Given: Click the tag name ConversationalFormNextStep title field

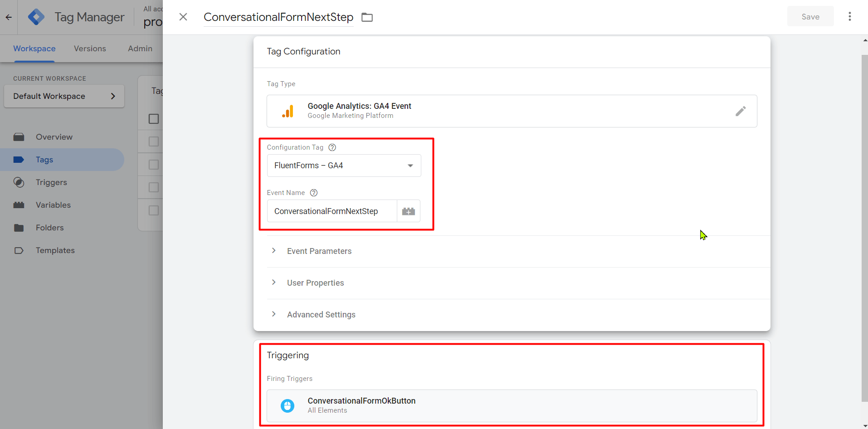Looking at the screenshot, I should pos(278,17).
